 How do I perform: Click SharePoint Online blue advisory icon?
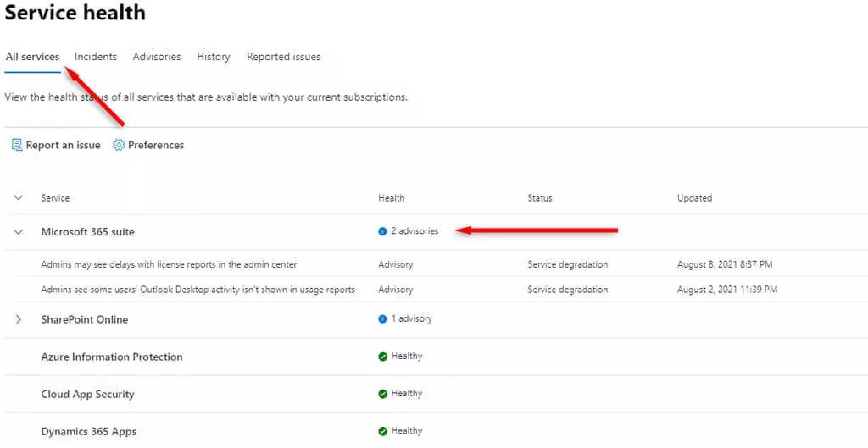tap(382, 319)
